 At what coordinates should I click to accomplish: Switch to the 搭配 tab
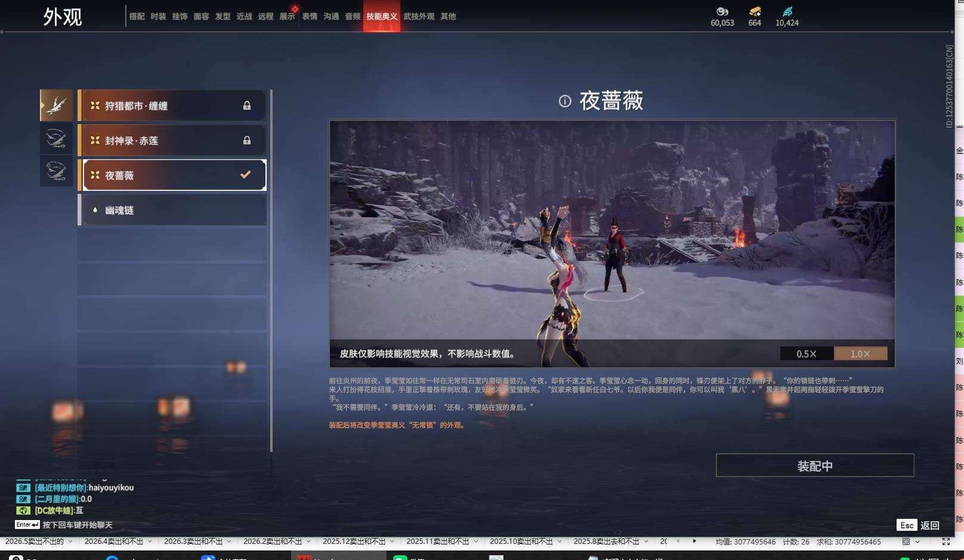[137, 16]
